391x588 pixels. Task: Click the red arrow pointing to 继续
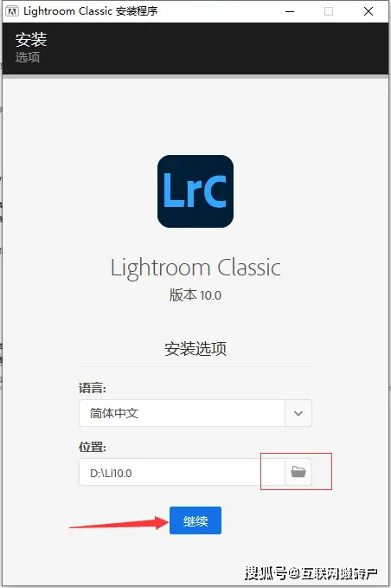(x=119, y=523)
